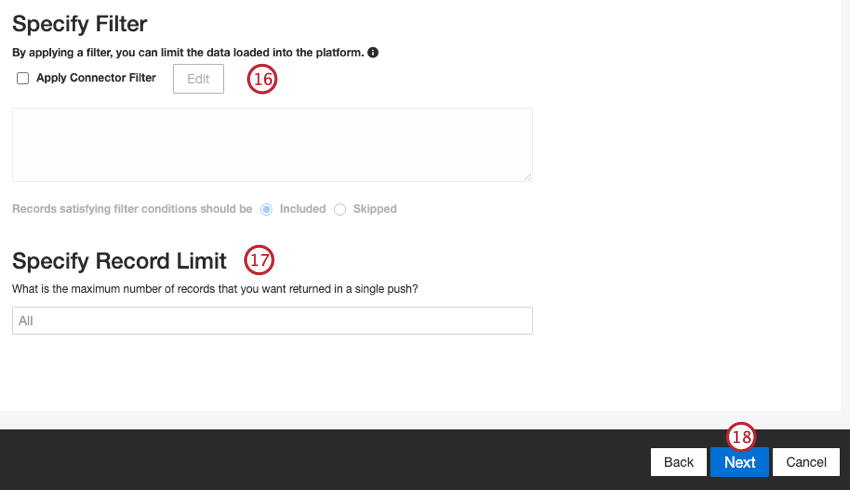850x490 pixels.
Task: Select the Skipped radio button
Action: tap(340, 209)
